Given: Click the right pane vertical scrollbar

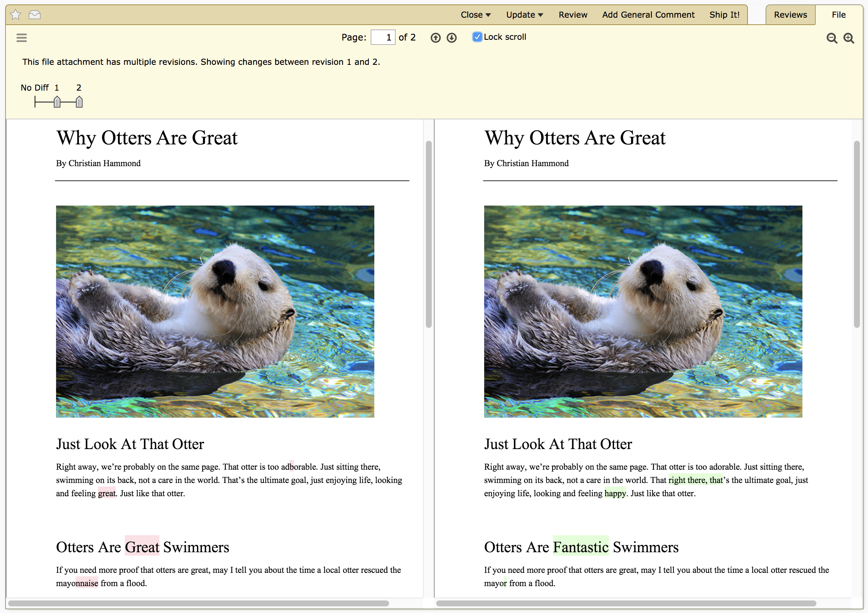Looking at the screenshot, I should [856, 234].
